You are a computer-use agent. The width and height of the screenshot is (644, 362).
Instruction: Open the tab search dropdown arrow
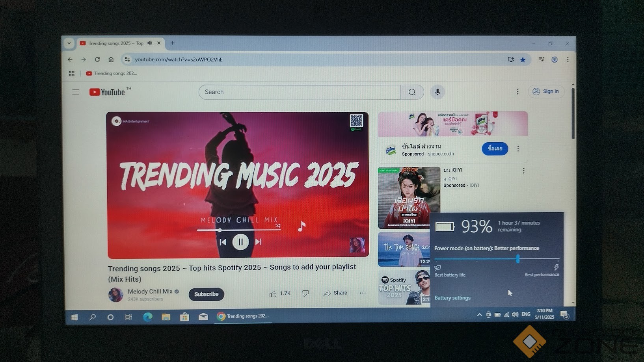tap(69, 43)
